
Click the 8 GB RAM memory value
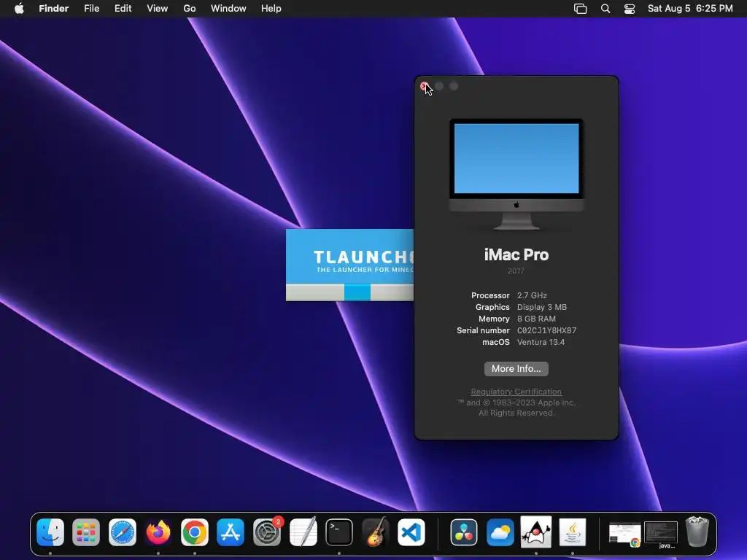point(536,319)
